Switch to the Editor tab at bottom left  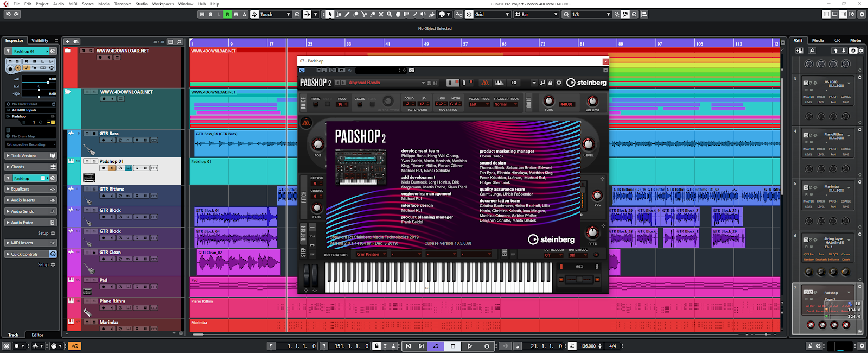click(x=37, y=335)
